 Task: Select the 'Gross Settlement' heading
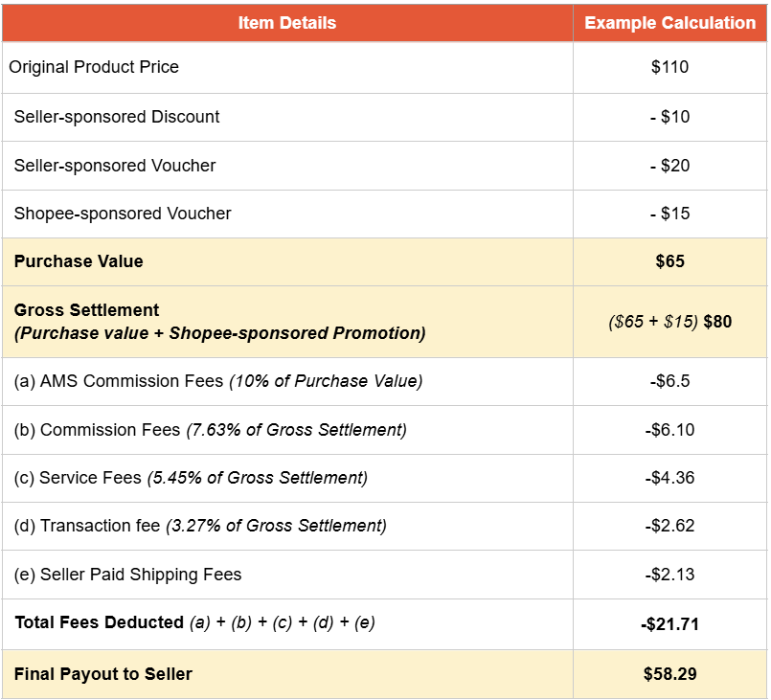86,310
